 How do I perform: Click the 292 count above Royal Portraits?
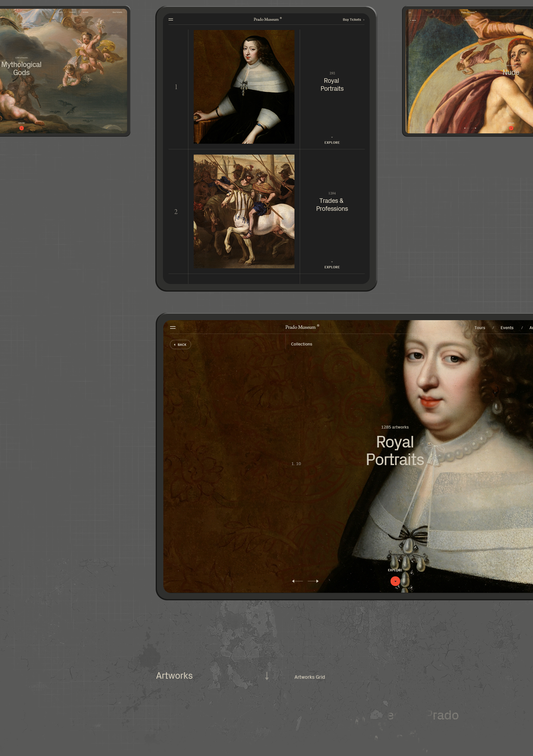tap(332, 73)
